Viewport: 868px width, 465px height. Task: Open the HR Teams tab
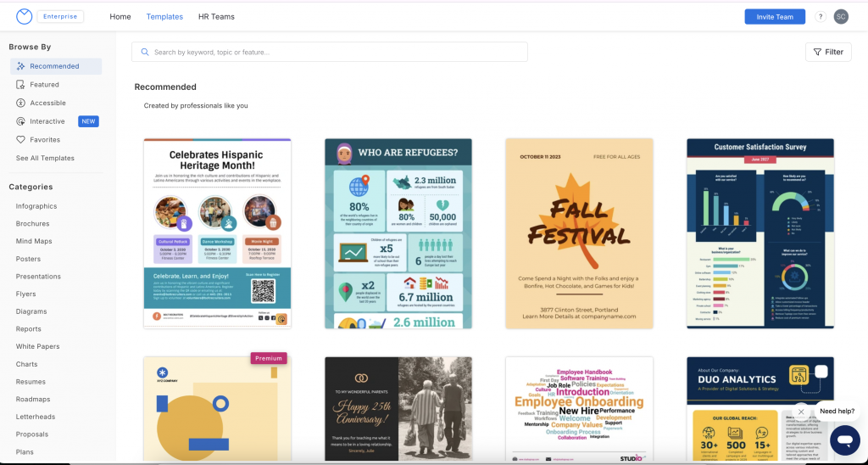(216, 17)
